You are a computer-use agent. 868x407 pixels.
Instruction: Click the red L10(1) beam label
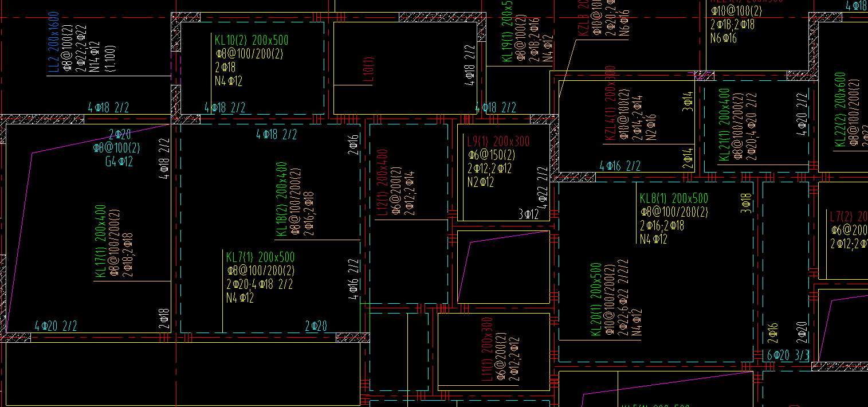(368, 71)
